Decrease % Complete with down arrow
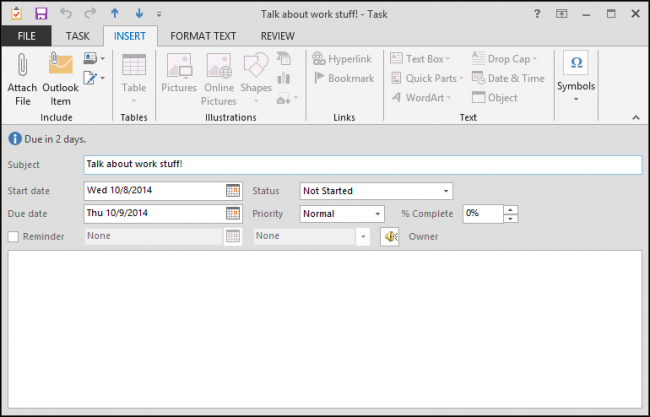The width and height of the screenshot is (650, 417). pos(511,218)
